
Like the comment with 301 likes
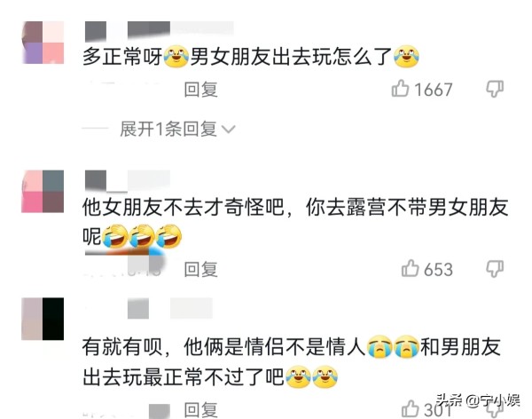click(x=410, y=409)
